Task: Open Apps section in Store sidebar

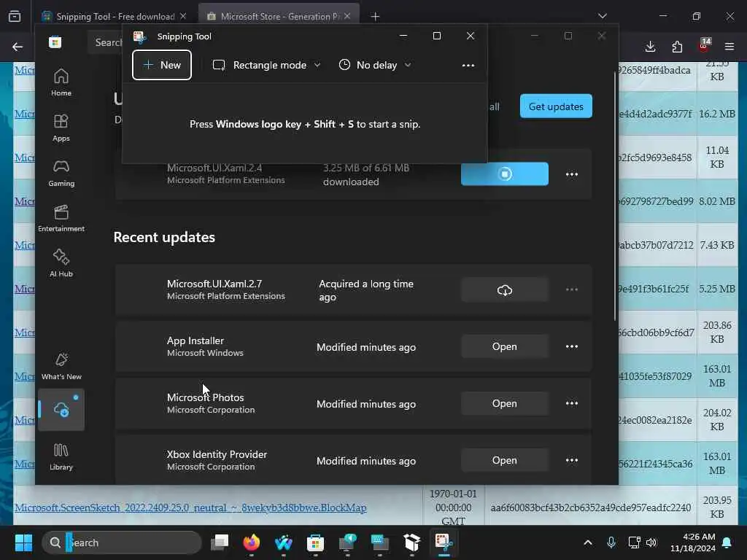Action: click(x=61, y=128)
